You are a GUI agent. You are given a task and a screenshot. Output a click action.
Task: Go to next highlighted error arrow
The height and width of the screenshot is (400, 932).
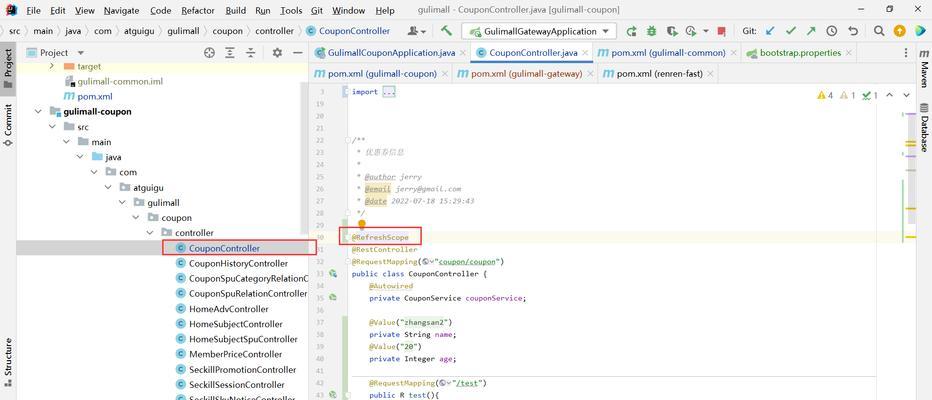906,95
